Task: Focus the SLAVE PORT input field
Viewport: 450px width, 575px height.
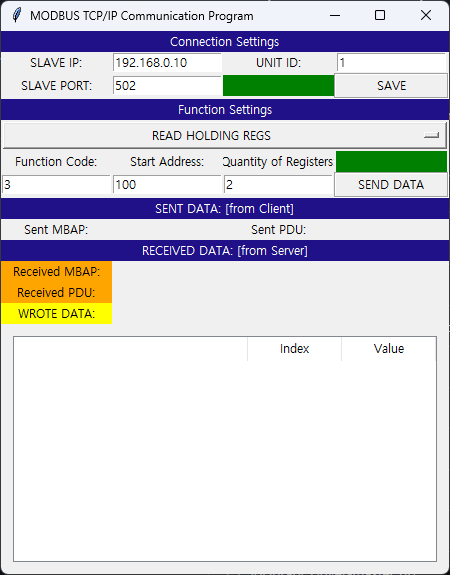Action: pyautogui.click(x=167, y=86)
